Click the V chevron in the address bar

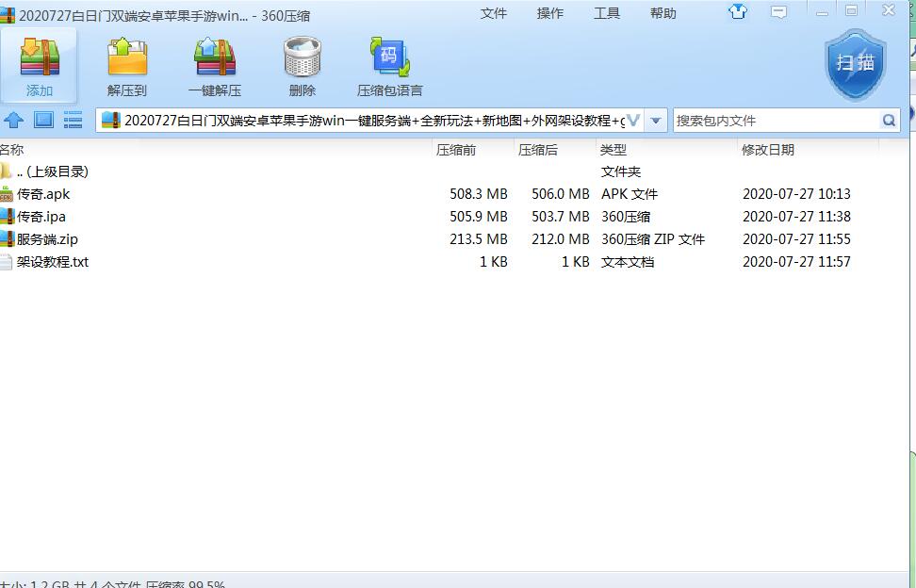(x=632, y=121)
